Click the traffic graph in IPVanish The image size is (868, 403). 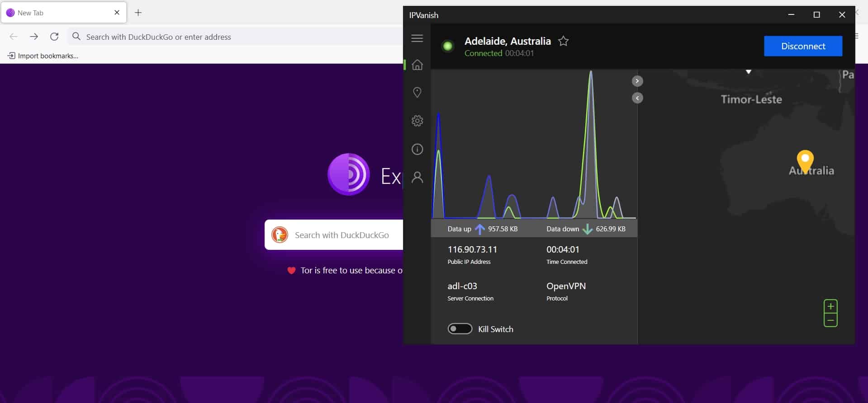pos(534,145)
